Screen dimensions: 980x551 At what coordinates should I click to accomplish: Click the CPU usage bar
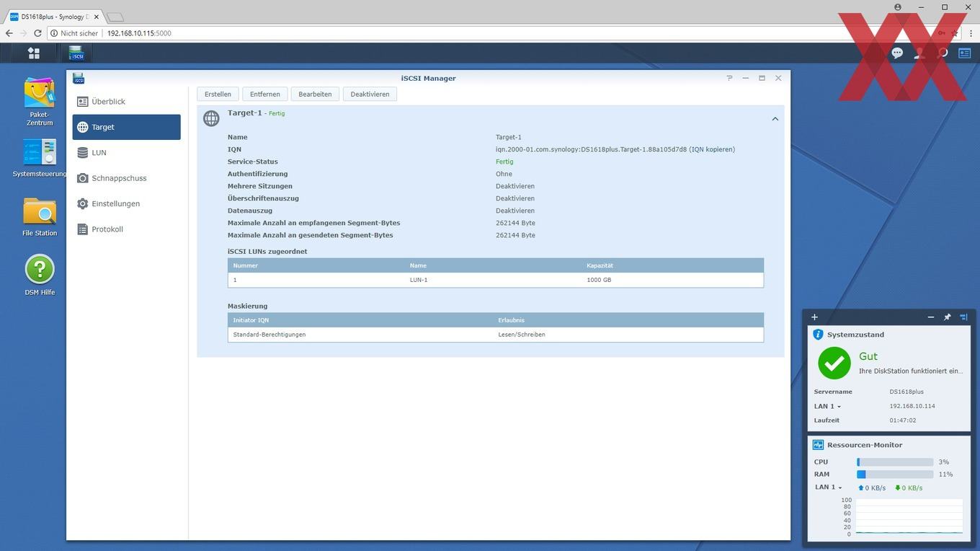click(895, 462)
